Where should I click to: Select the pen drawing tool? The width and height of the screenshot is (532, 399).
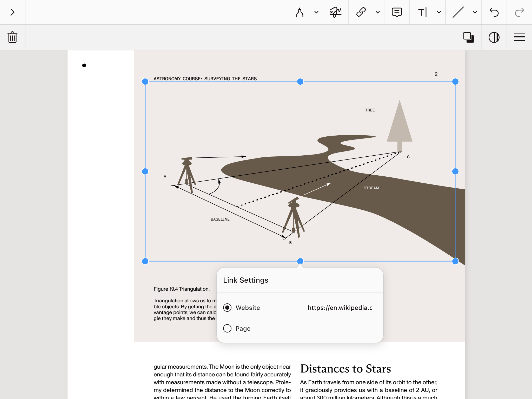point(300,12)
